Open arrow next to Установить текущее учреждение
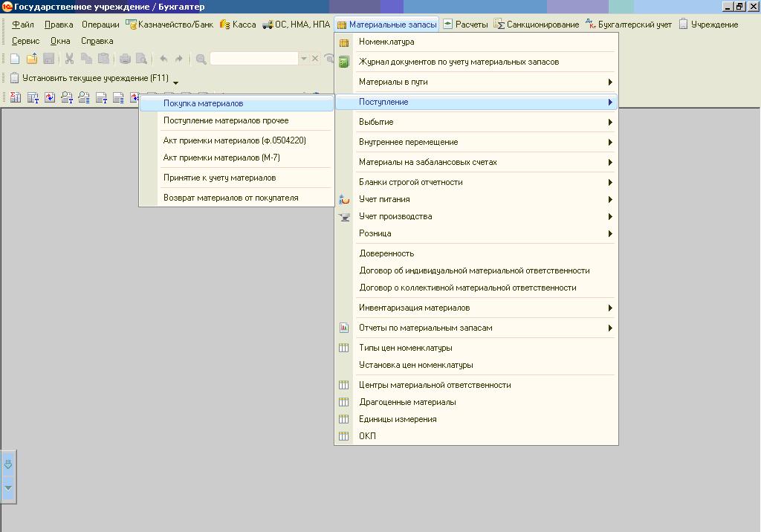The height and width of the screenshot is (532, 761). (176, 82)
